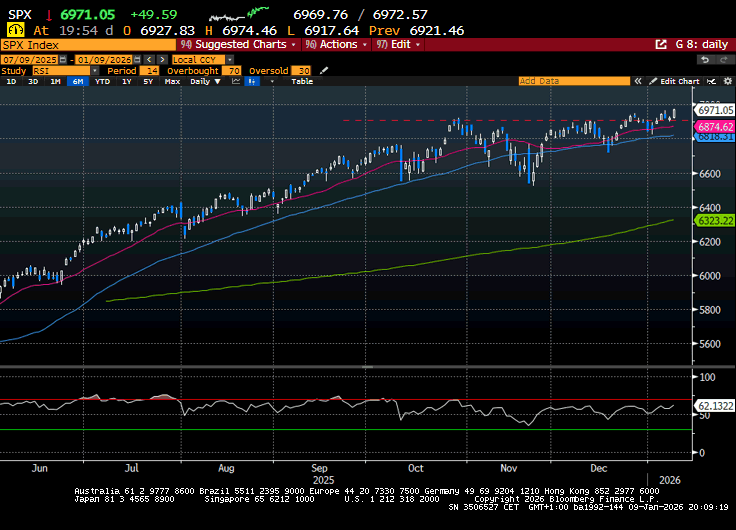The width and height of the screenshot is (736, 530).
Task: Click the pop-out chart icon beside G 8: daily
Action: point(661,45)
